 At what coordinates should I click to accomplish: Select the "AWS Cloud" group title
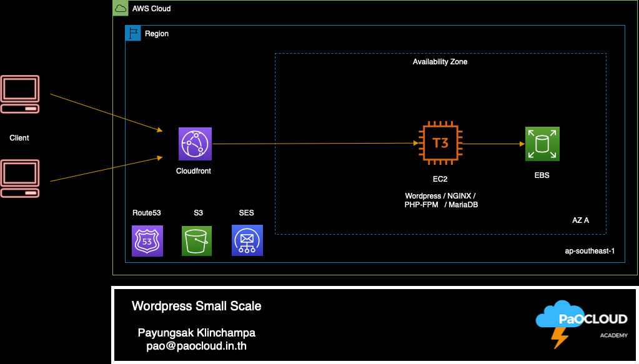point(152,9)
